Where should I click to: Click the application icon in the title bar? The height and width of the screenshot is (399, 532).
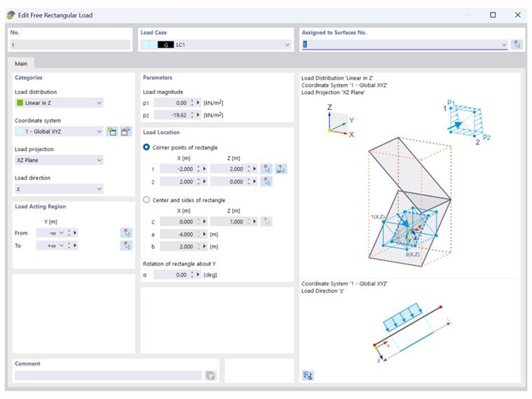[11, 15]
